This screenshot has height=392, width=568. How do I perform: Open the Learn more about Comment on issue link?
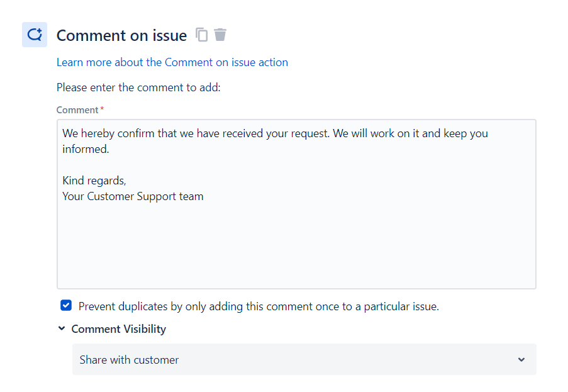pyautogui.click(x=172, y=62)
